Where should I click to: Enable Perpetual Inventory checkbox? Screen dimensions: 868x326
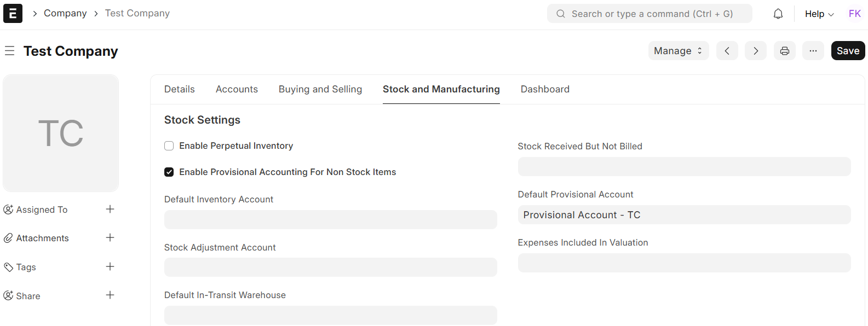(169, 146)
